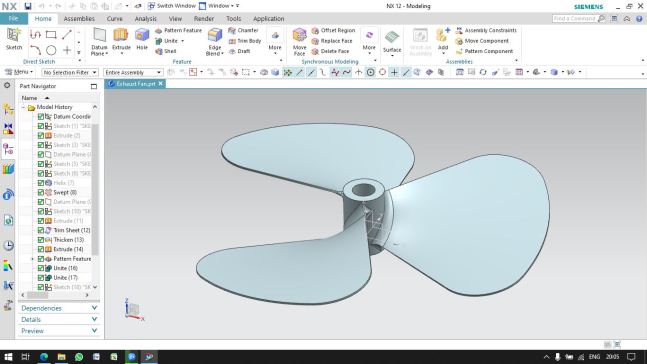Apply the Chamfer command

click(243, 31)
